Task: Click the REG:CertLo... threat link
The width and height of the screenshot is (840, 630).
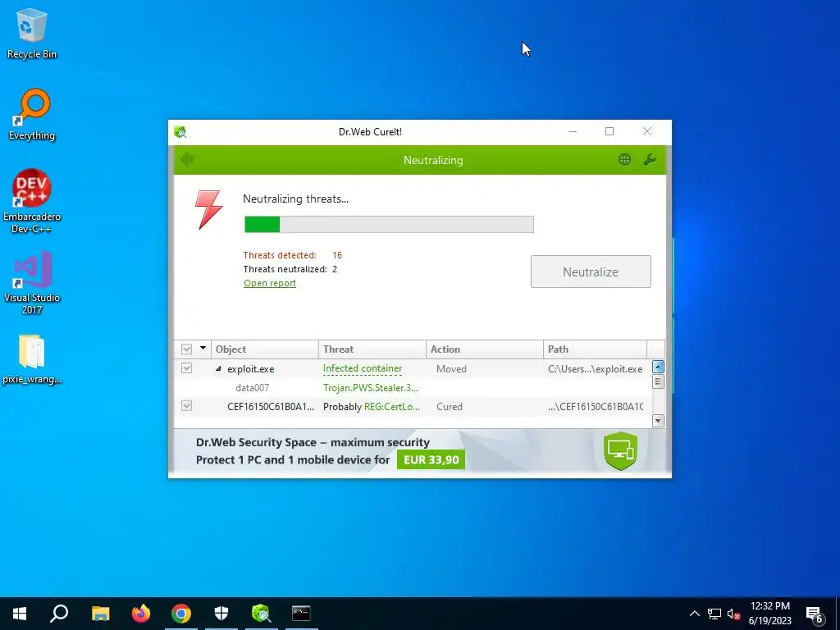Action: (x=392, y=407)
